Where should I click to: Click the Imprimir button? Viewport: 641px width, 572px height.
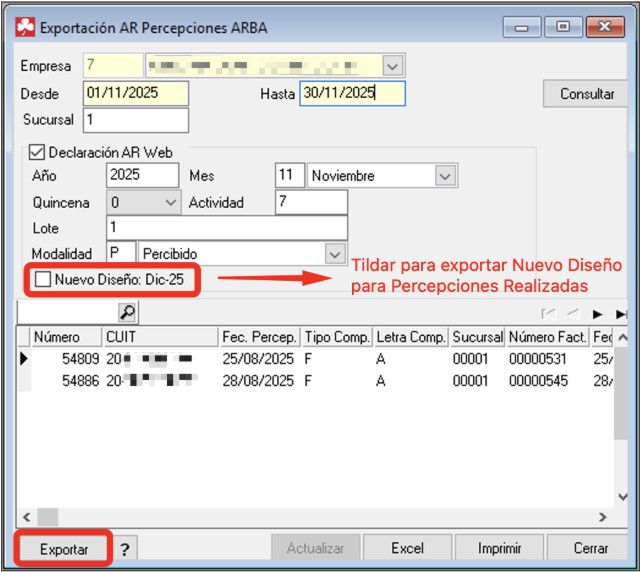pyautogui.click(x=499, y=548)
